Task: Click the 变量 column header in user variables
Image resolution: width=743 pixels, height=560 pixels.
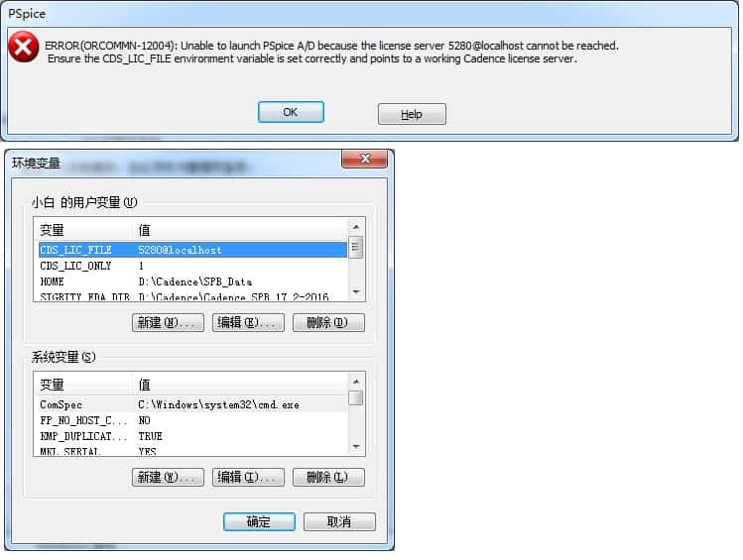Action: (85, 230)
